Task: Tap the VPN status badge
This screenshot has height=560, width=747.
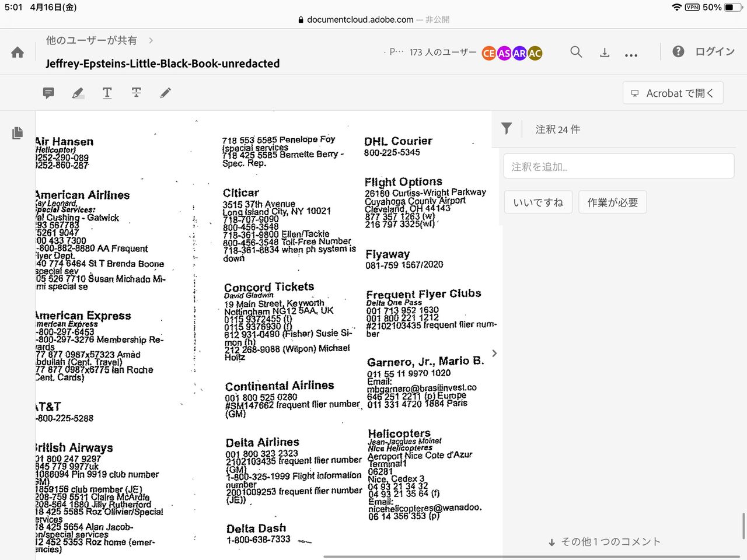Action: 692,7
